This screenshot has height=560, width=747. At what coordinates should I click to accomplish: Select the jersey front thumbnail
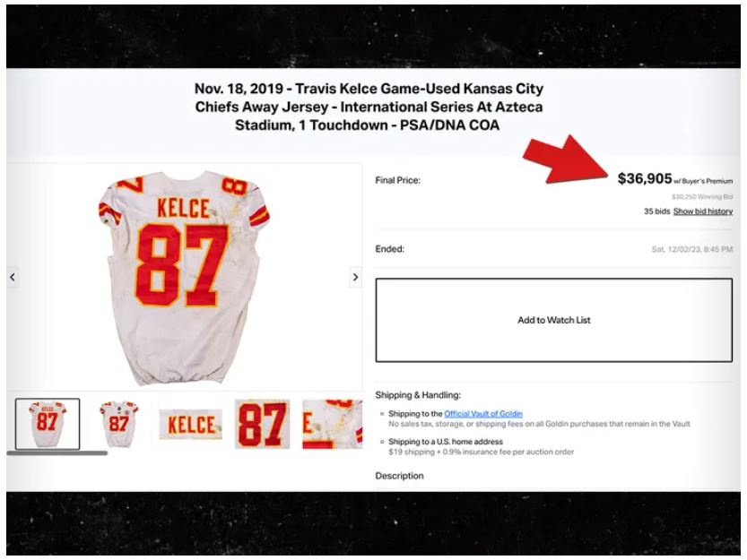coord(118,424)
